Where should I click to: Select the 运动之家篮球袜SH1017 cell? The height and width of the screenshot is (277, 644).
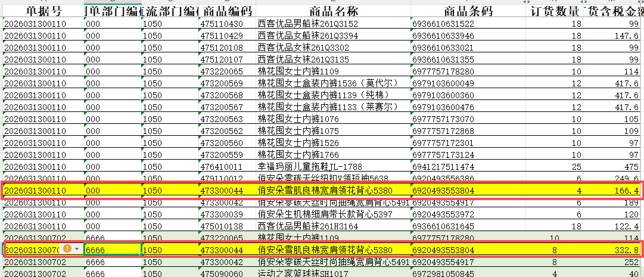pos(334,273)
